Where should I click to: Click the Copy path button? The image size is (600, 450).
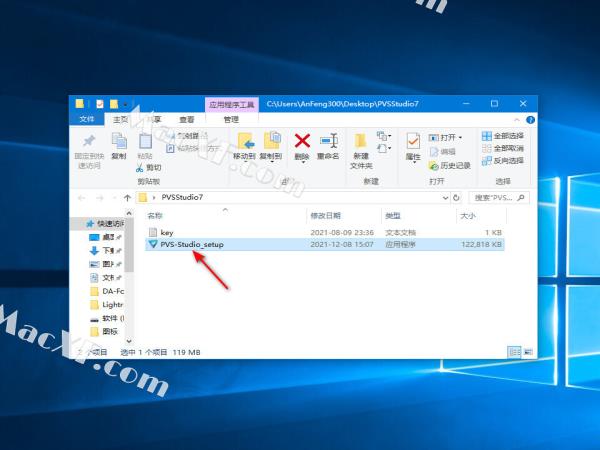(x=188, y=136)
